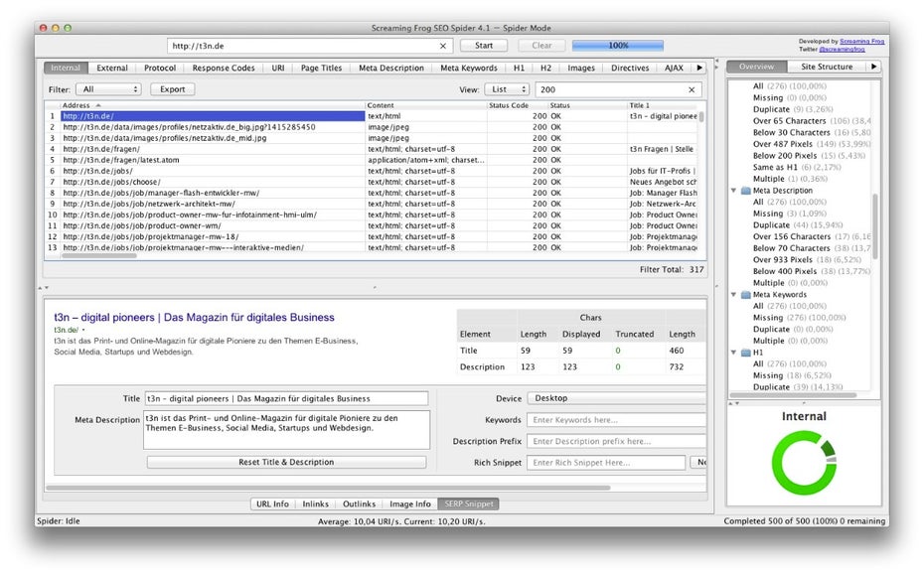This screenshot has height=575, width=924.
Task: Open the H2 tab
Action: tap(546, 68)
